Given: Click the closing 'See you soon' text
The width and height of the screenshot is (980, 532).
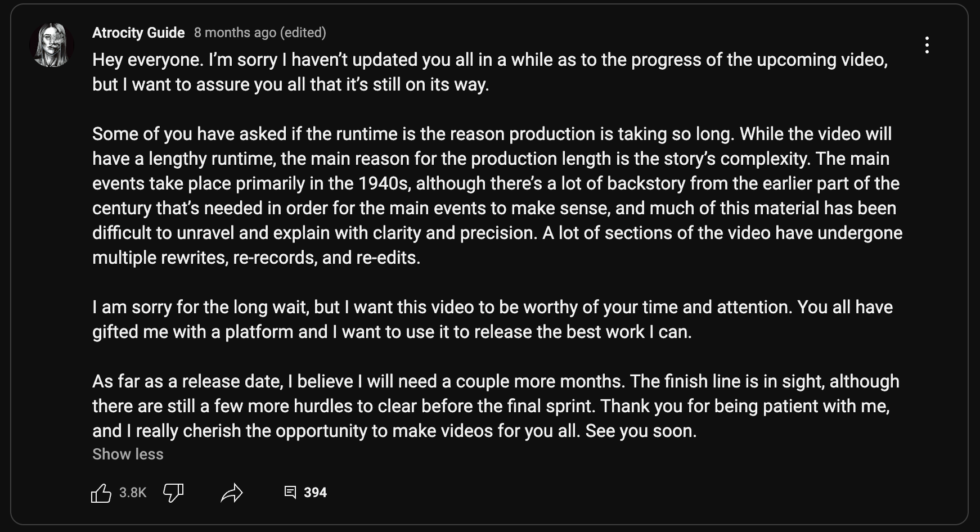Looking at the screenshot, I should pos(641,431).
